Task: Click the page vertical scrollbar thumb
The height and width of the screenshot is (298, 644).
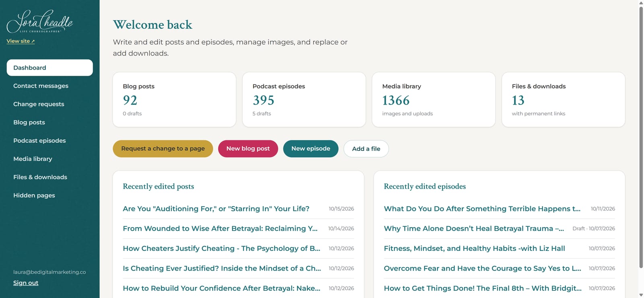Action: [641, 137]
